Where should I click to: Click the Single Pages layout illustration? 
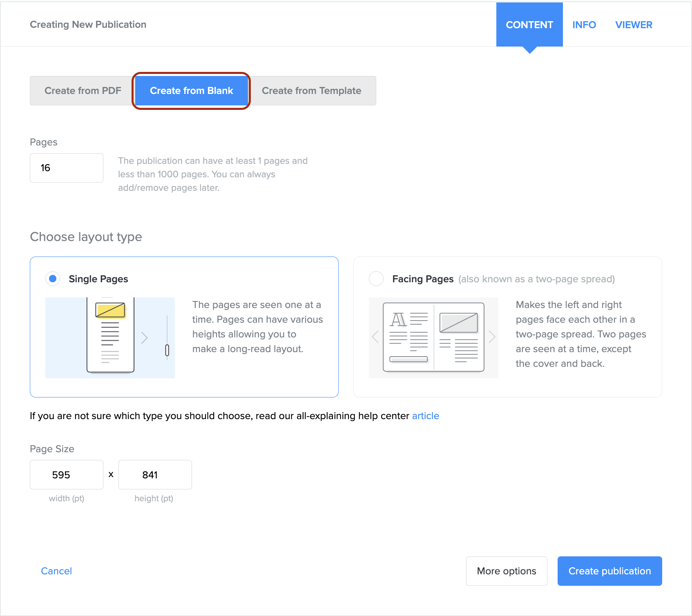pyautogui.click(x=110, y=337)
